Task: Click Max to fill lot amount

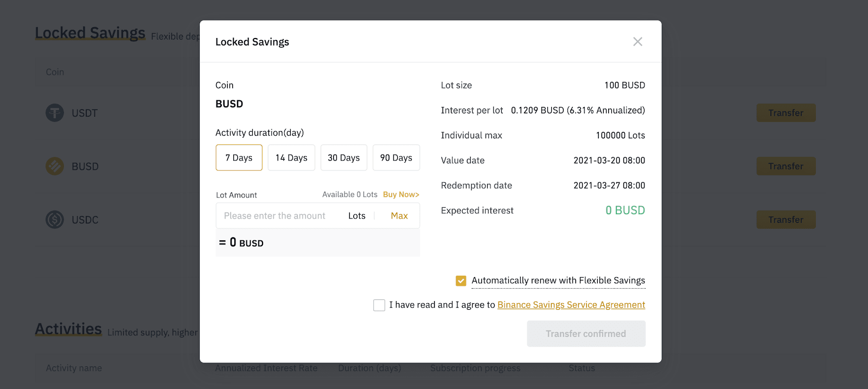Action: point(399,215)
